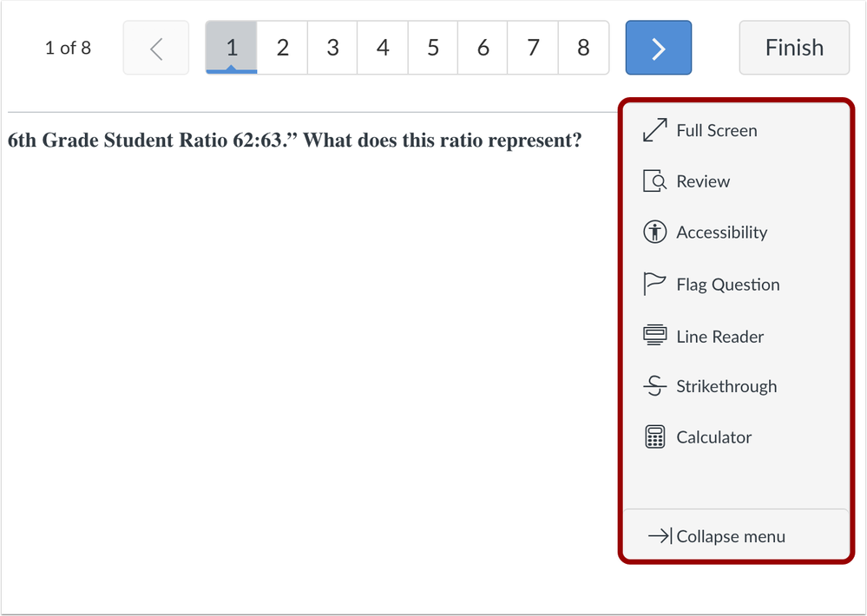The image size is (867, 616).
Task: Toggle full screen view
Action: point(716,130)
